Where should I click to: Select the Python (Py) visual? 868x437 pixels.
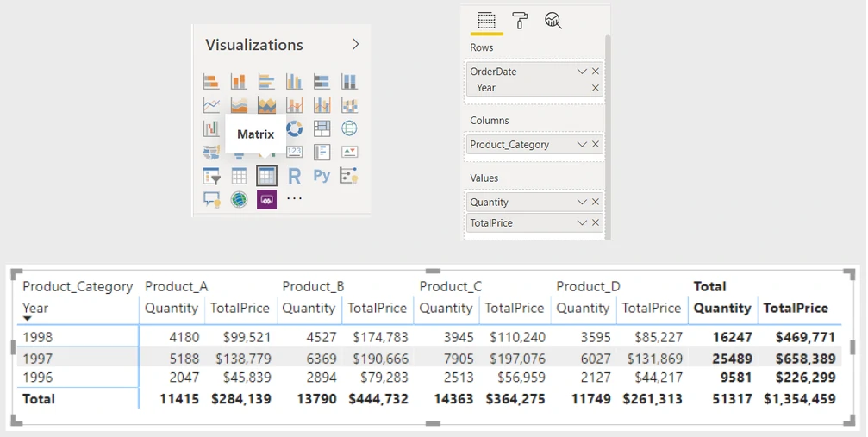pyautogui.click(x=322, y=176)
